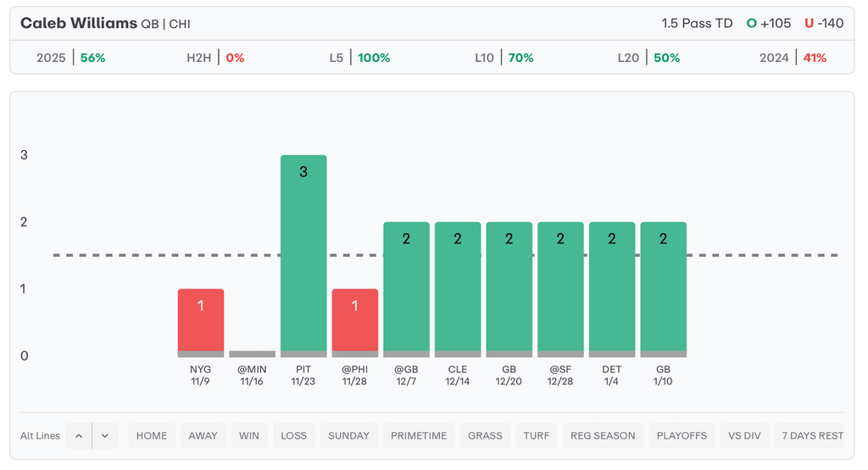Toggle the AWAY games filter
This screenshot has height=470, width=868.
[x=203, y=436]
